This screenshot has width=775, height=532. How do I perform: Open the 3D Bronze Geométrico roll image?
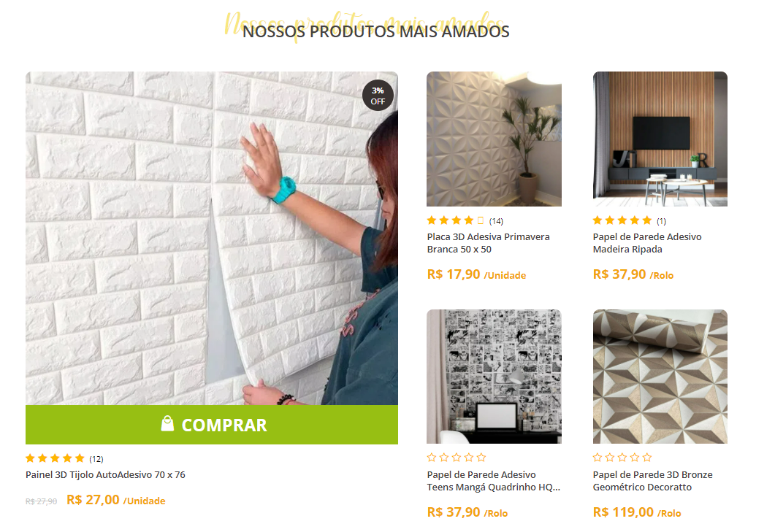(x=660, y=377)
